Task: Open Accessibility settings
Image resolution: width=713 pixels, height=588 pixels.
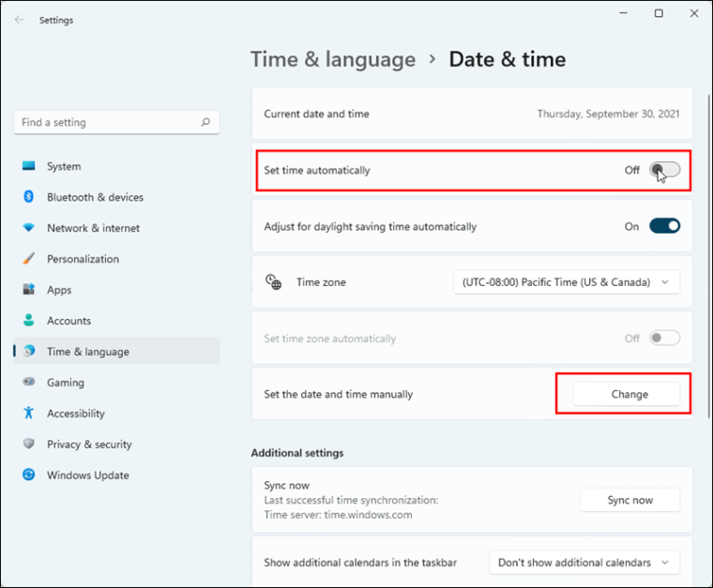Action: coord(116,414)
